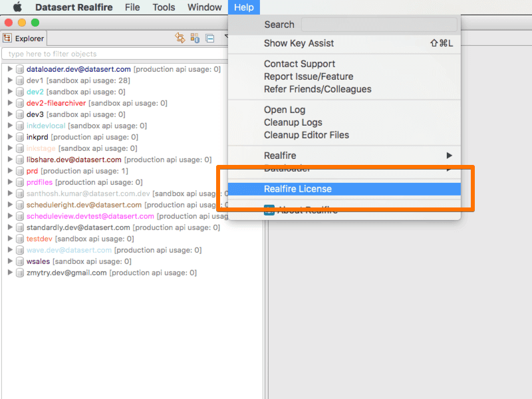This screenshot has height=399, width=532.
Task: Choose Report Issue/Feature
Action: 344,76
